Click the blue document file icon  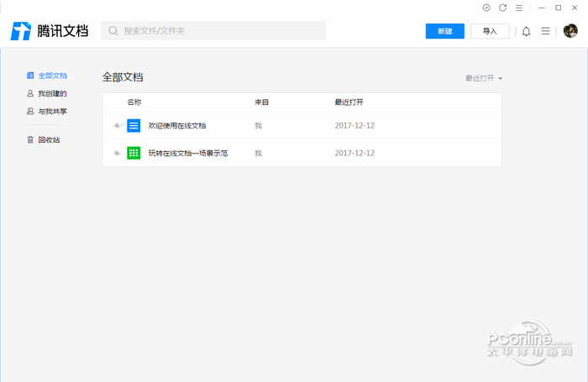tap(134, 126)
